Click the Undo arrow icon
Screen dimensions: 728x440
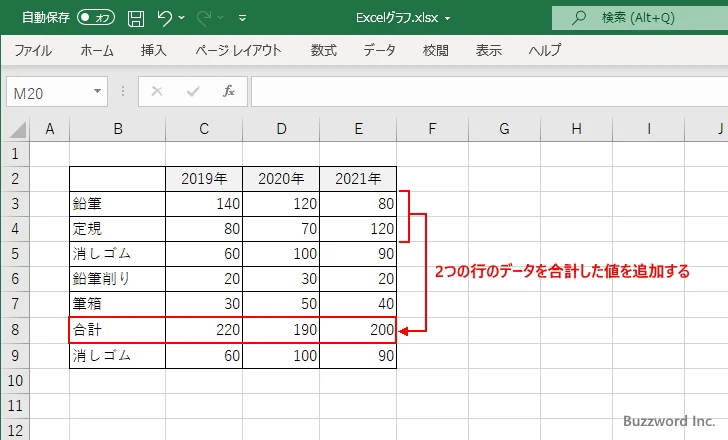[165, 17]
